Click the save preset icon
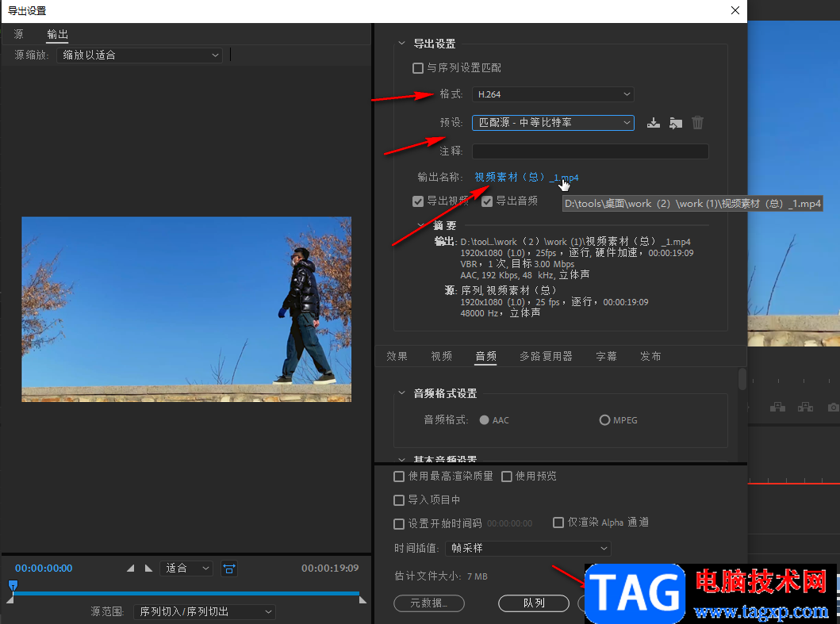The width and height of the screenshot is (840, 624). tap(653, 123)
